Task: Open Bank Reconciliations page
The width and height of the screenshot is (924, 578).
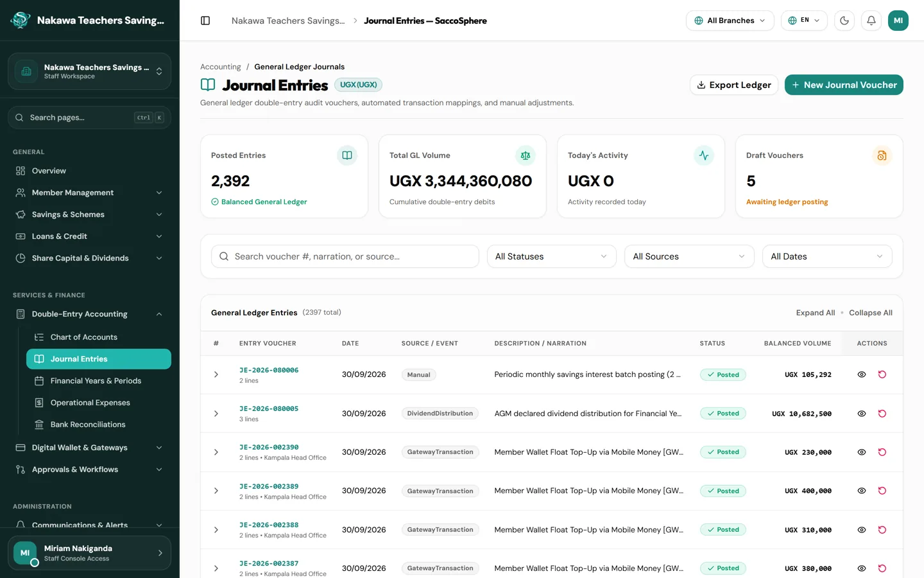Action: [99, 425]
